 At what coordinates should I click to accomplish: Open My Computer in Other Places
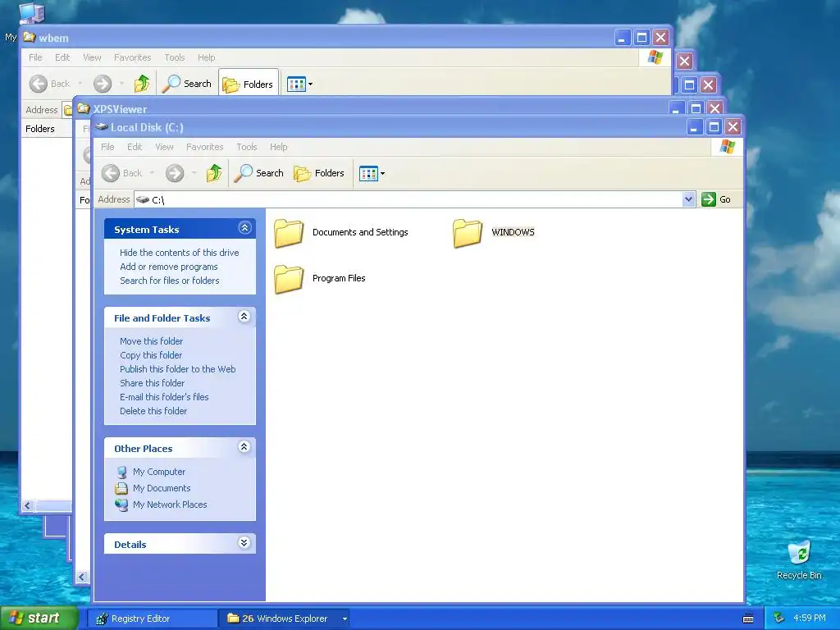(159, 472)
